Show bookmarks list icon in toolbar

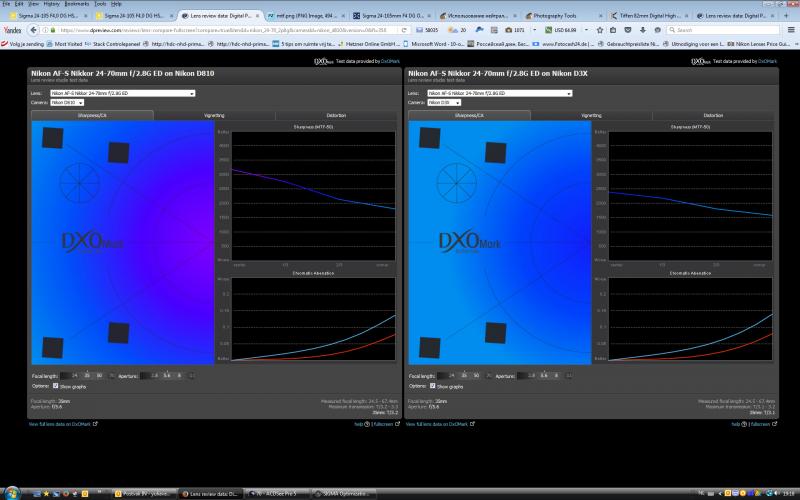click(613, 30)
